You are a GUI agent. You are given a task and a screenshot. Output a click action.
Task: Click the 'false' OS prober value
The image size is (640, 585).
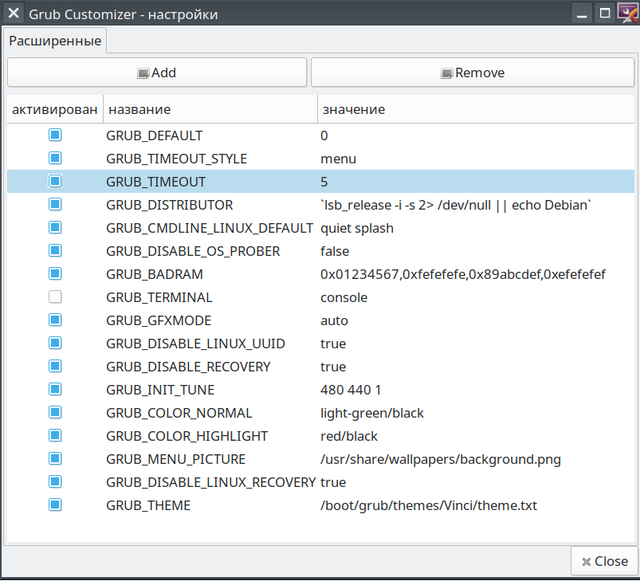coord(335,251)
